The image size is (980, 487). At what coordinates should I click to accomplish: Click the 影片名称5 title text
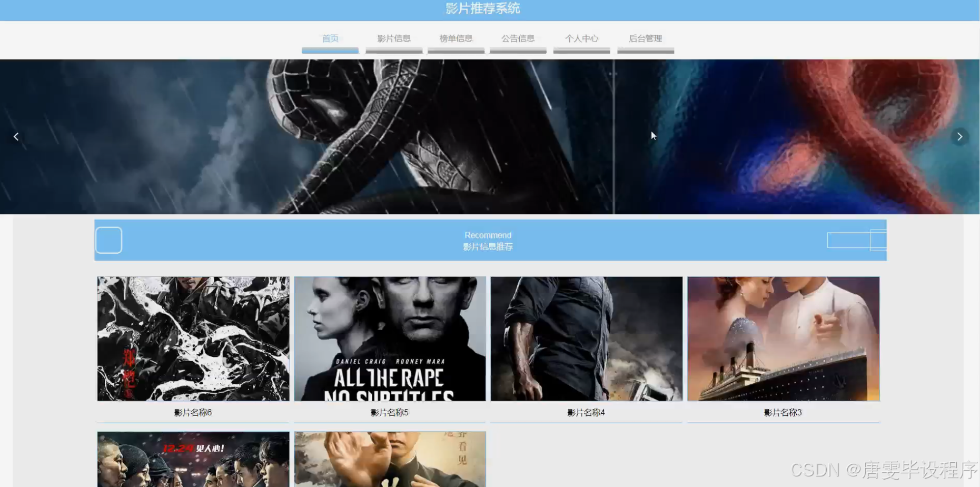(x=390, y=413)
